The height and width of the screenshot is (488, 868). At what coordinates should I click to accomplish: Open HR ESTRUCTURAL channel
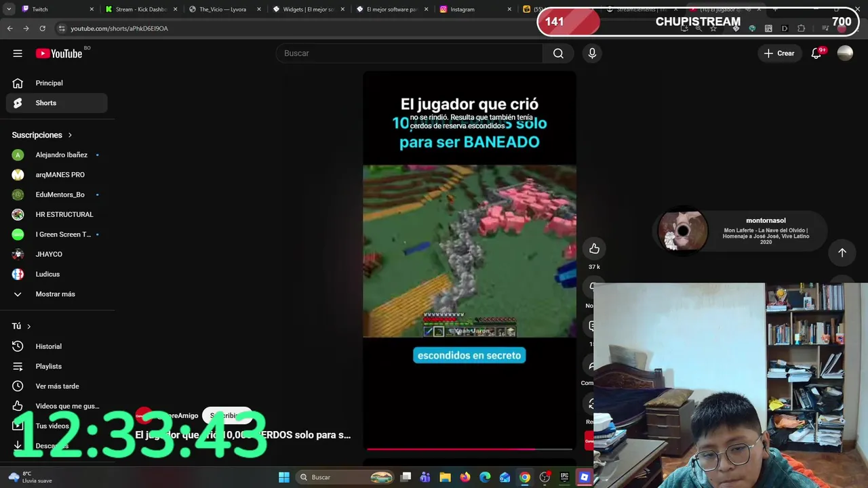(57, 214)
